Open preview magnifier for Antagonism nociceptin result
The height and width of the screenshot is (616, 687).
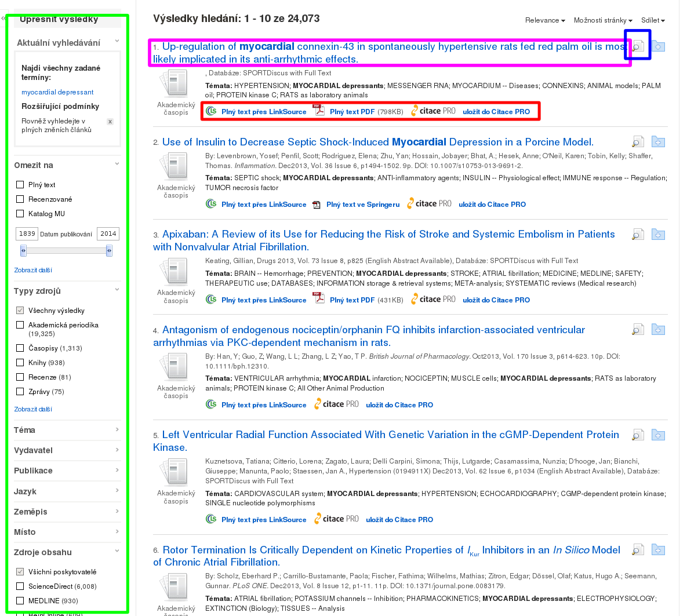[638, 329]
